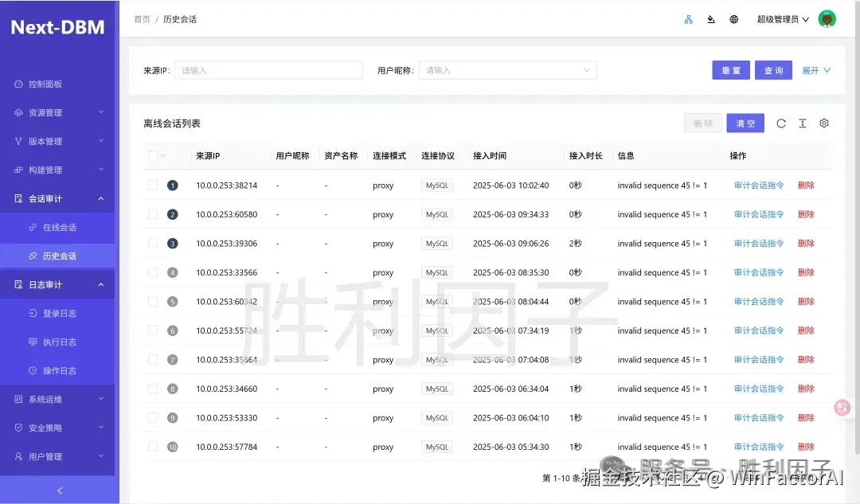Refresh the offline session list

(780, 123)
